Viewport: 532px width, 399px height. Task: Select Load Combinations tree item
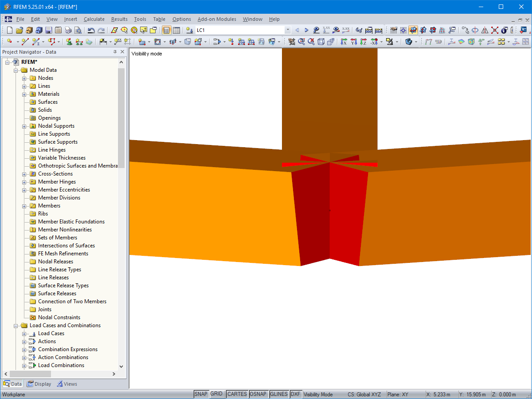61,365
